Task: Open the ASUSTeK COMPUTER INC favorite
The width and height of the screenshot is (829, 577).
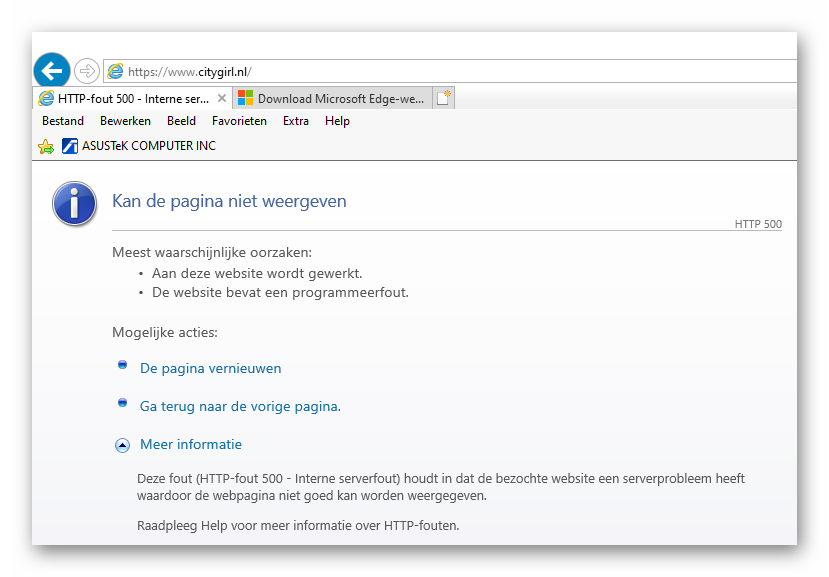Action: point(139,146)
